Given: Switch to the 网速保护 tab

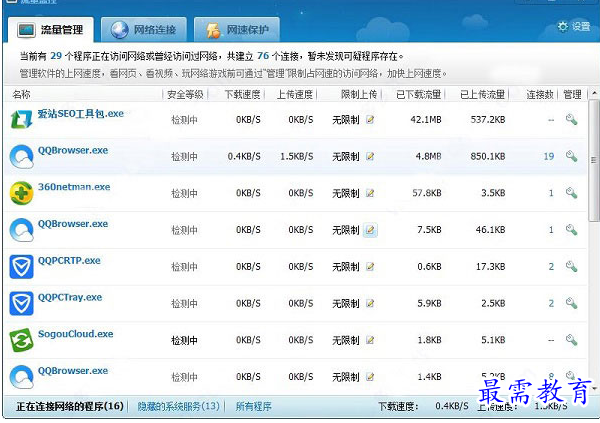Looking at the screenshot, I should 237,29.
